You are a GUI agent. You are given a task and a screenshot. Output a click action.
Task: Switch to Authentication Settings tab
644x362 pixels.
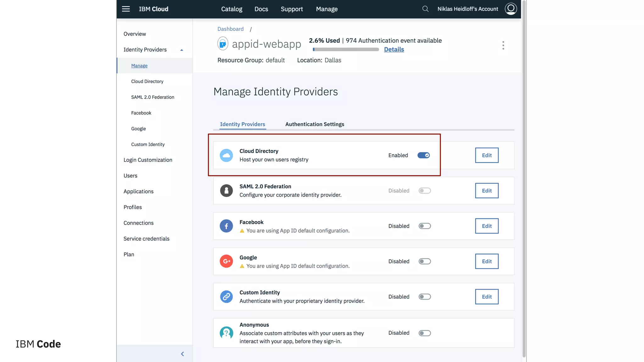314,124
